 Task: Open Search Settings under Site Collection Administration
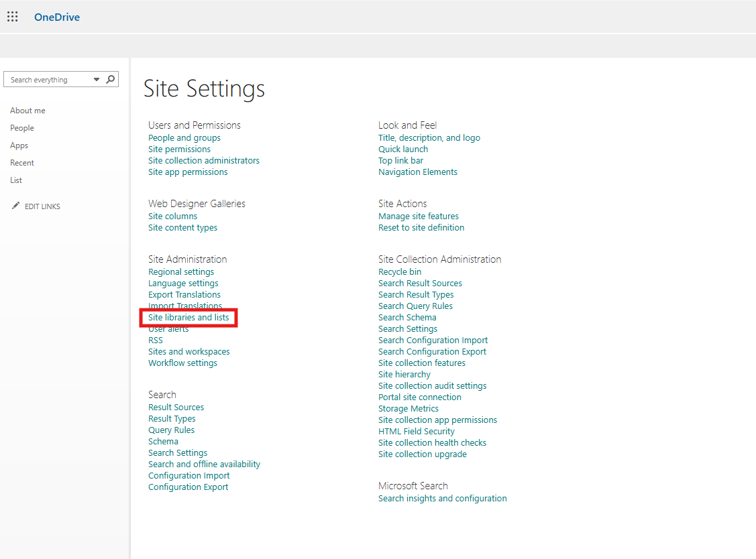click(x=408, y=328)
